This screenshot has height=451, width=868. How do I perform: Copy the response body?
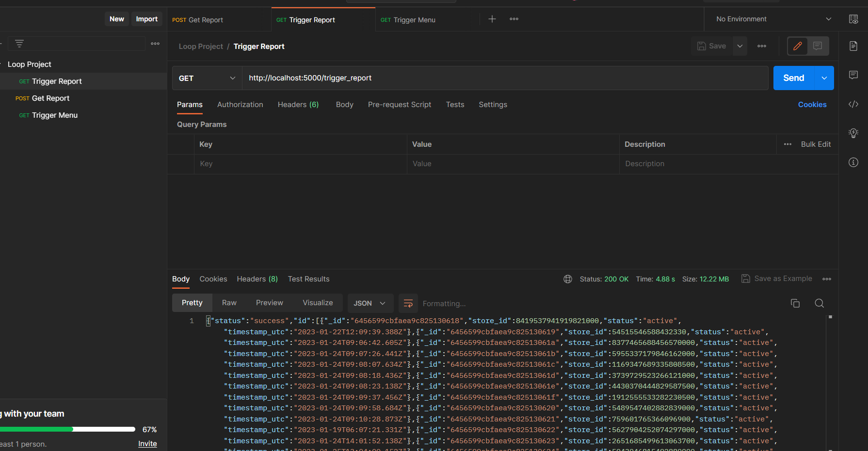point(795,303)
